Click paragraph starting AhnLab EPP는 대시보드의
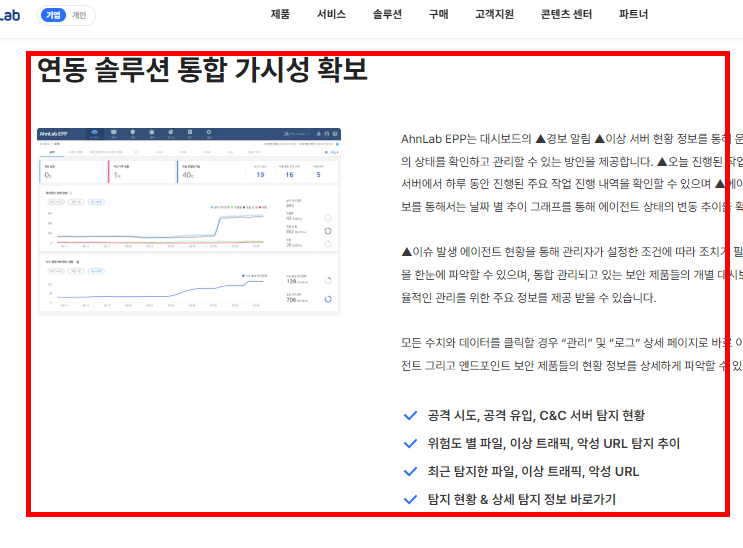The image size is (743, 548). point(572,173)
